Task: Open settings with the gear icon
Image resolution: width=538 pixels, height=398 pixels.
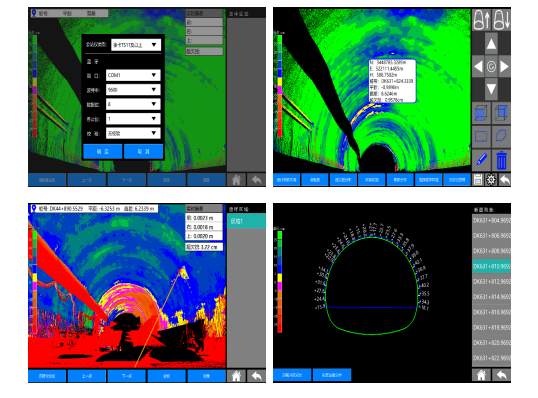Action: 491,179
